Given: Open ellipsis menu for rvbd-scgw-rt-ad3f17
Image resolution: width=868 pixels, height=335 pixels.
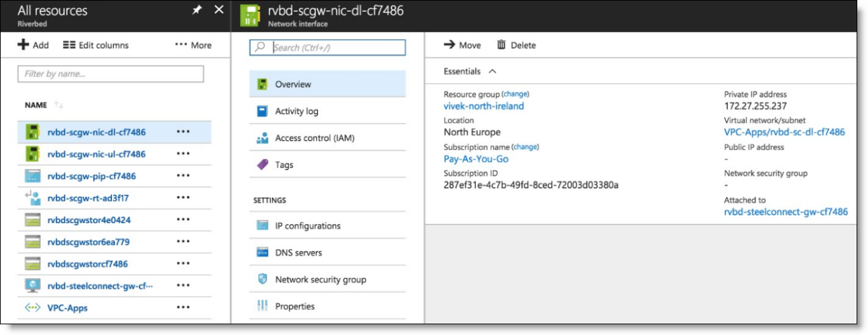Looking at the screenshot, I should click(x=184, y=198).
